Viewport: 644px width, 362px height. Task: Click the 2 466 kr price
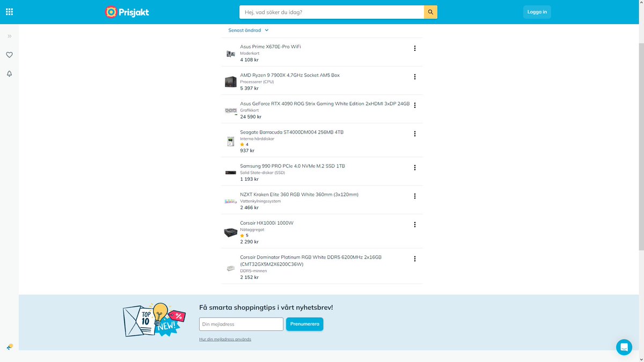pos(249,208)
